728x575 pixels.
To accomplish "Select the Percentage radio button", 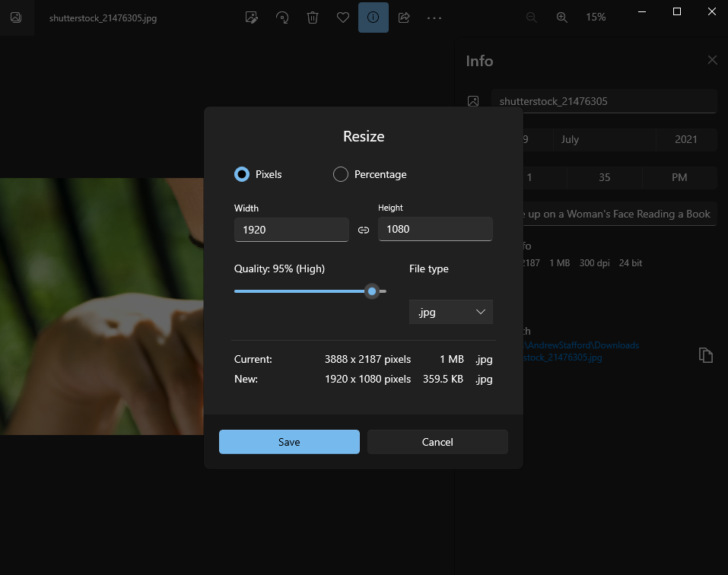I will [x=341, y=174].
